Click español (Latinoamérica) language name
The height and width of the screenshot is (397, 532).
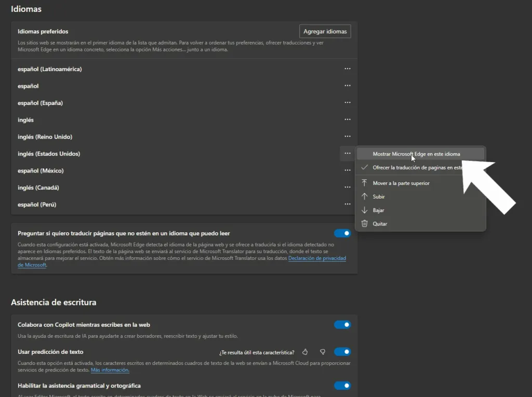point(50,69)
